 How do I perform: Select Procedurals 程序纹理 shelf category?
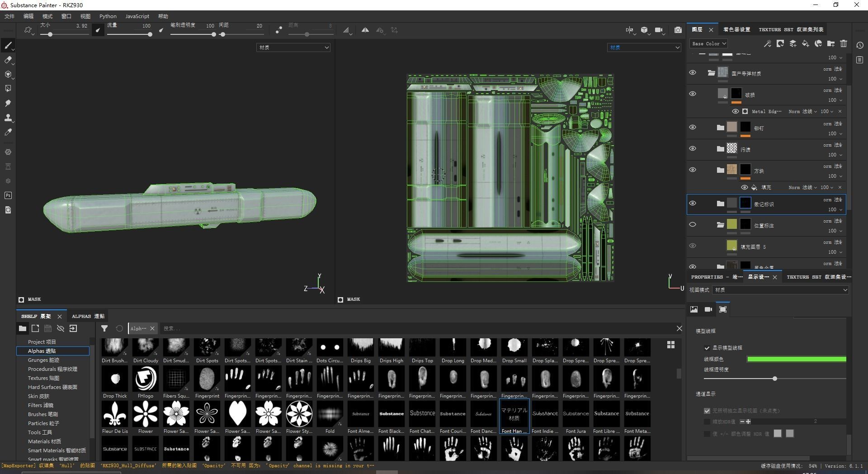53,369
